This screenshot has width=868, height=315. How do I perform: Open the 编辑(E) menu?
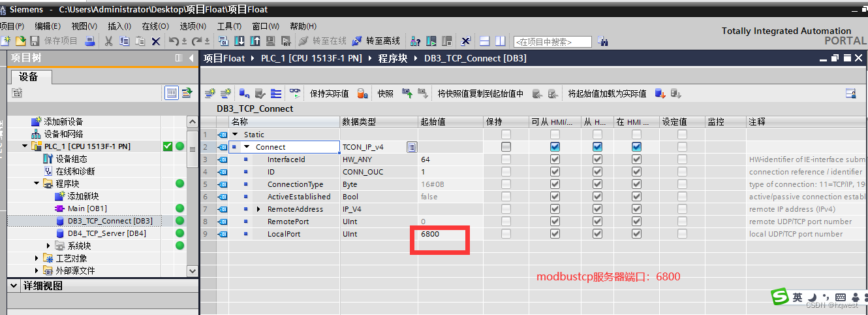pos(48,26)
